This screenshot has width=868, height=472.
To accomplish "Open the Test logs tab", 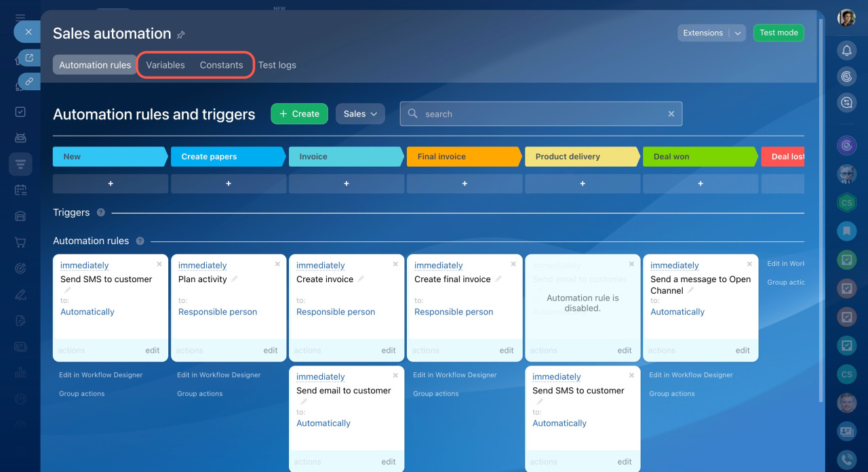I will click(277, 65).
